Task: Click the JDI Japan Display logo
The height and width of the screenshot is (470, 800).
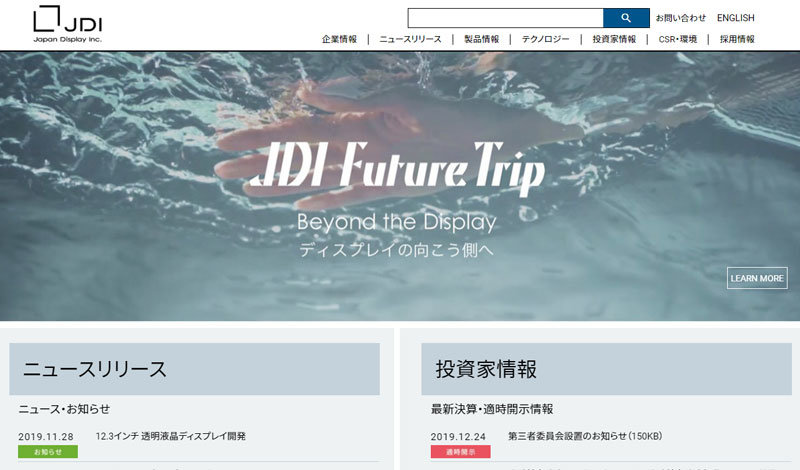Action: (x=68, y=24)
